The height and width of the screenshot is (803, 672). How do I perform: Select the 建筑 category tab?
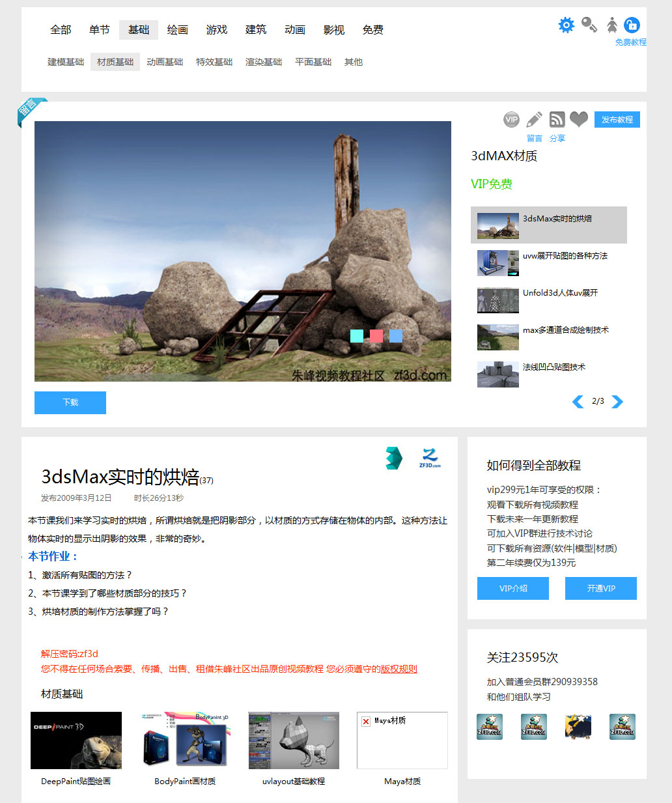tap(256, 30)
